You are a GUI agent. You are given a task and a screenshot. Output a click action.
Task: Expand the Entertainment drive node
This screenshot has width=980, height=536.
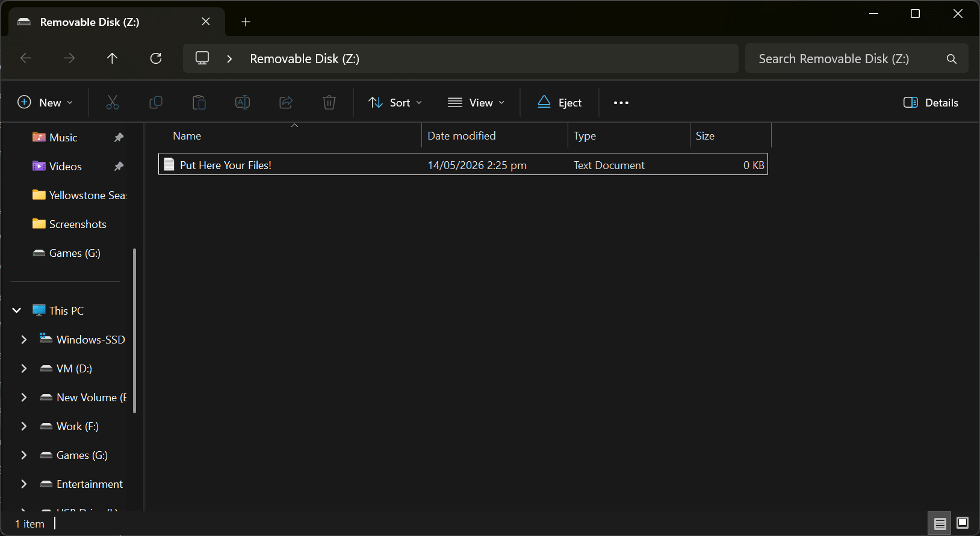[24, 484]
